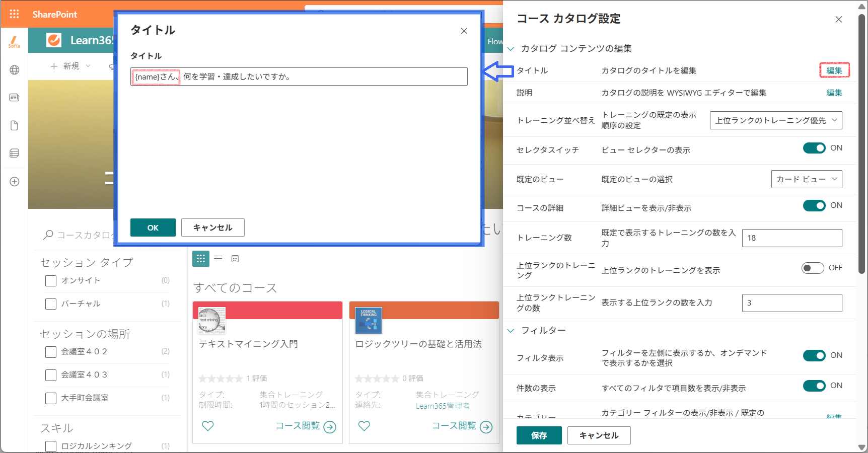Collapse カタログ コンテンツの編集 section
868x453 pixels.
click(x=511, y=49)
